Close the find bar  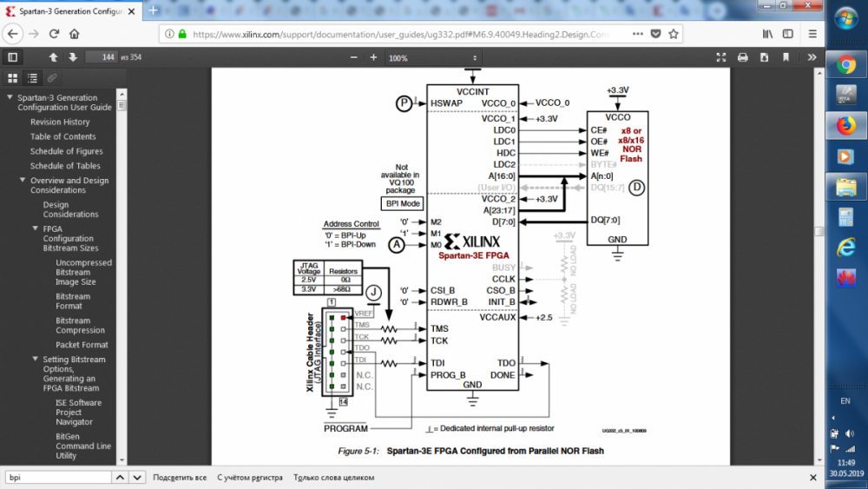(x=812, y=478)
